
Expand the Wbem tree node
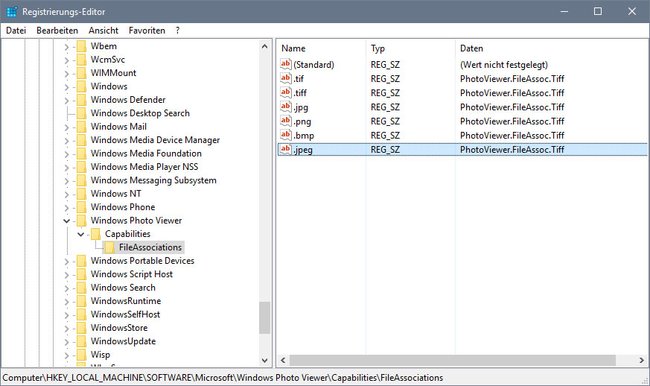[66, 47]
